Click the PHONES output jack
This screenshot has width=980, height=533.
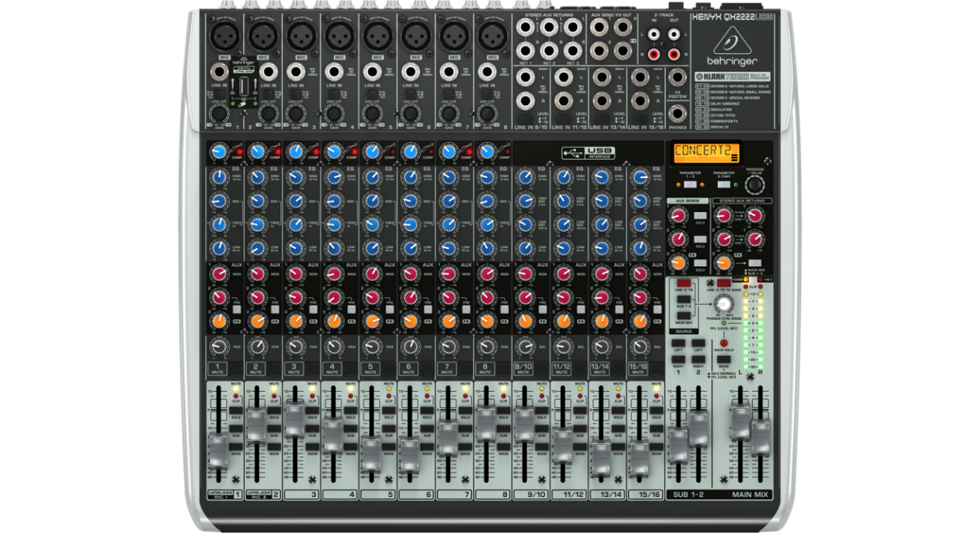(678, 112)
